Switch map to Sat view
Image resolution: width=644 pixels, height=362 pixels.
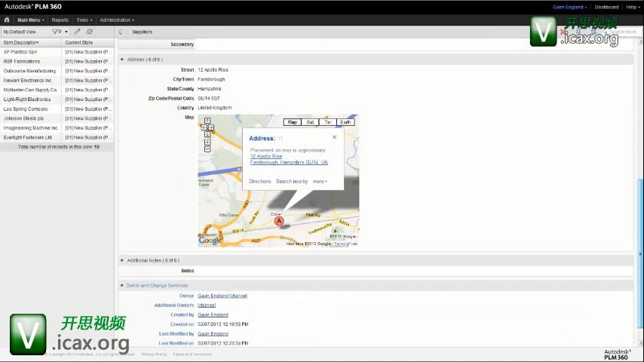(310, 122)
